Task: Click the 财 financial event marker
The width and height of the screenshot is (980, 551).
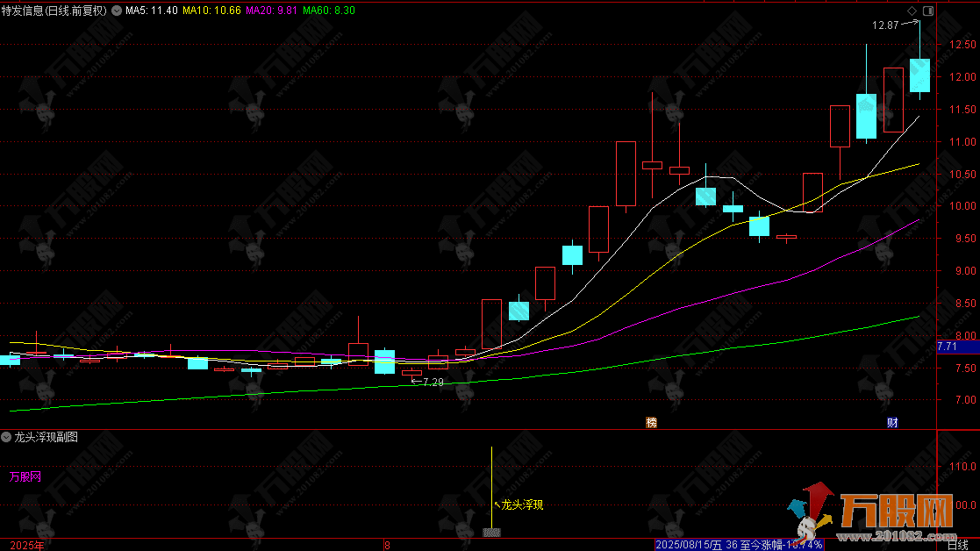Action: [x=892, y=423]
